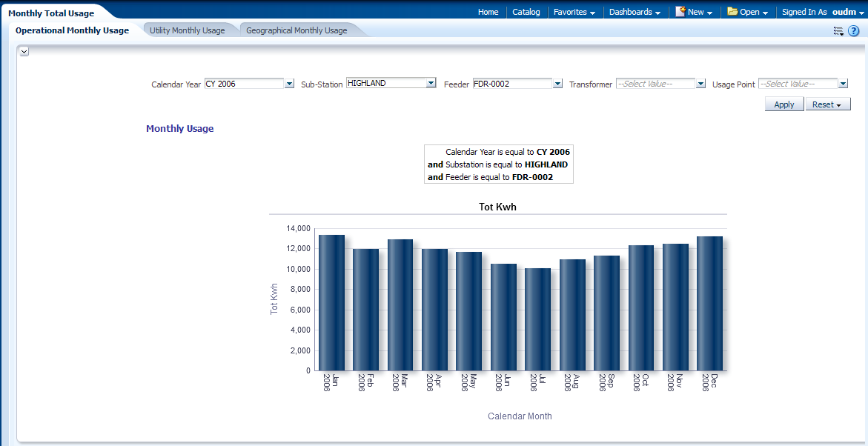Open Usage Point dropdown arrow
The width and height of the screenshot is (868, 446).
tap(843, 84)
